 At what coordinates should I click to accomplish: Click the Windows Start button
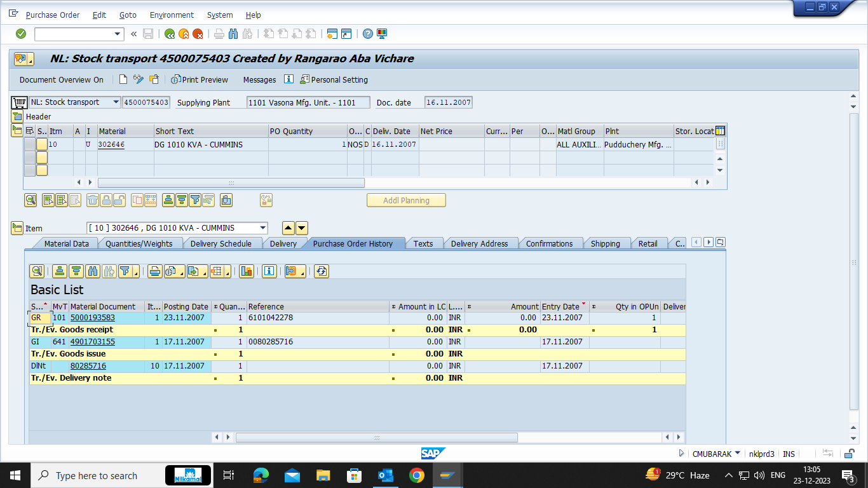(15, 475)
